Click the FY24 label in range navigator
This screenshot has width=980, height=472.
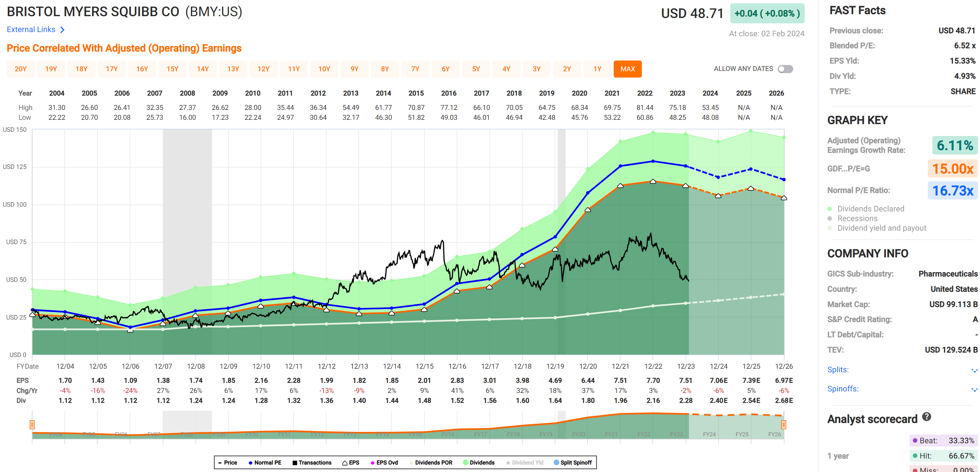709,434
